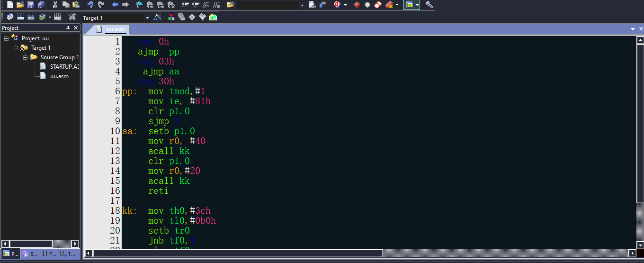This screenshot has height=263, width=644.
Task: Switch to the Functions tab
Action: 49,254
